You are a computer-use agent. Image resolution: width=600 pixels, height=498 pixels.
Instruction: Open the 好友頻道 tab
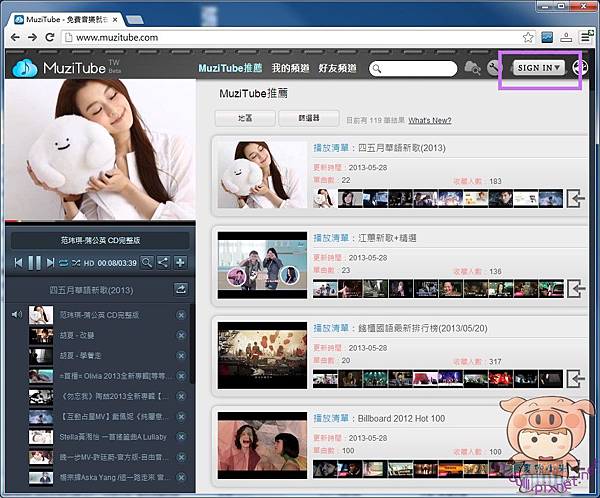pyautogui.click(x=338, y=68)
